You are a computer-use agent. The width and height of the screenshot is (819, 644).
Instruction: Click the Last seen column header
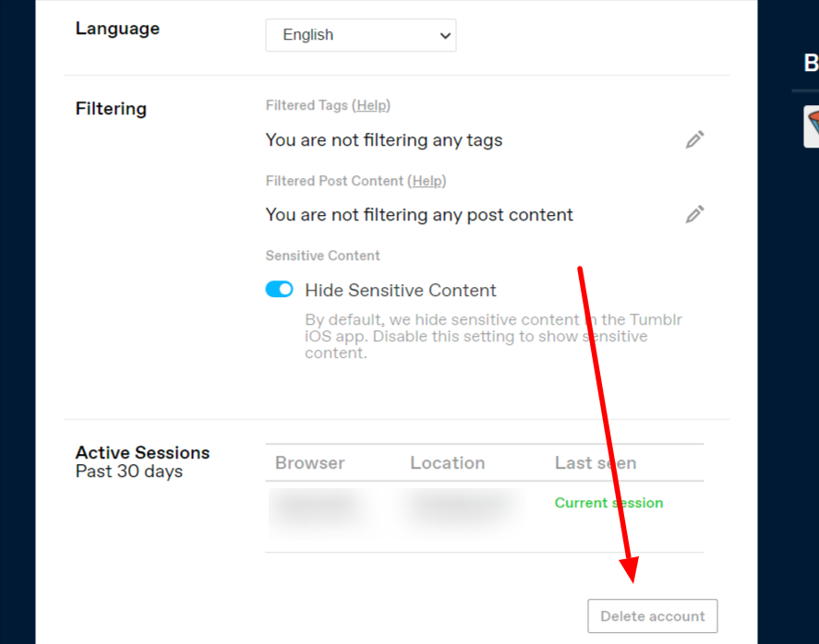click(595, 463)
